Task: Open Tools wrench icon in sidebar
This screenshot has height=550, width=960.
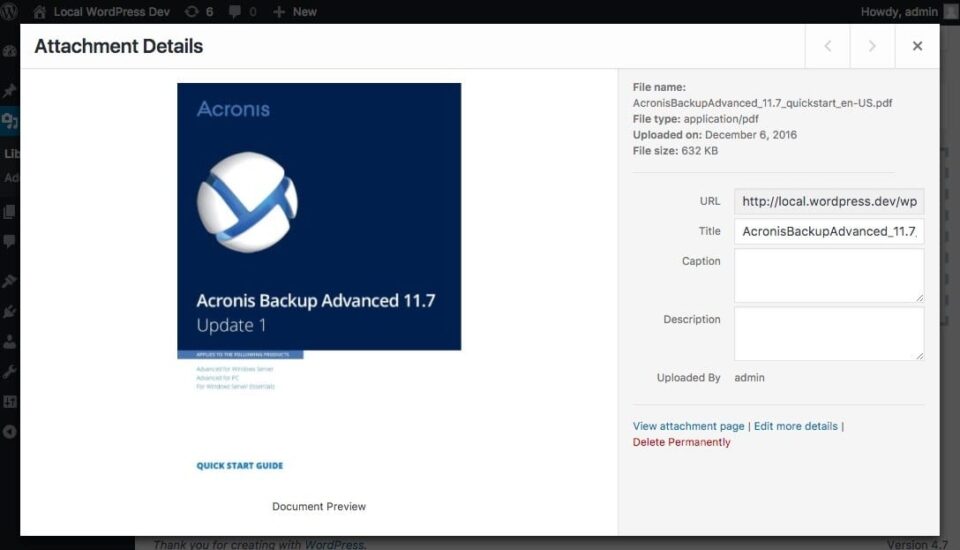Action: (9, 372)
